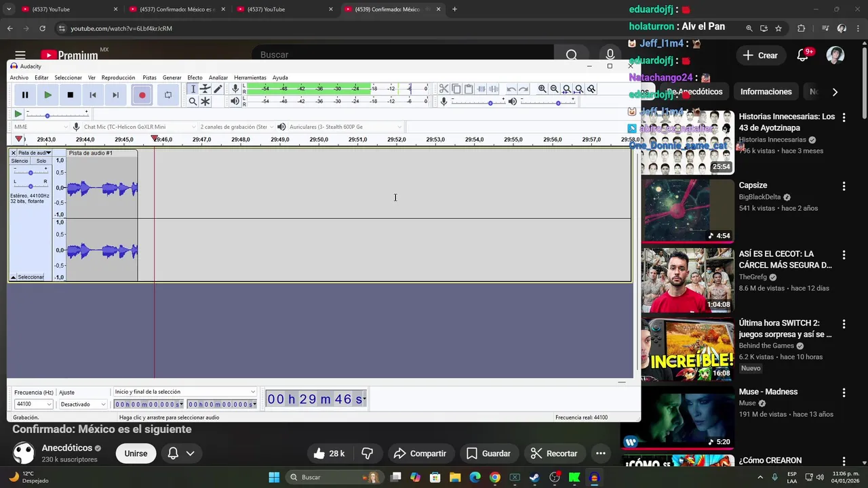The image size is (868, 488).
Task: Open the Herramientas menu
Action: click(250, 77)
